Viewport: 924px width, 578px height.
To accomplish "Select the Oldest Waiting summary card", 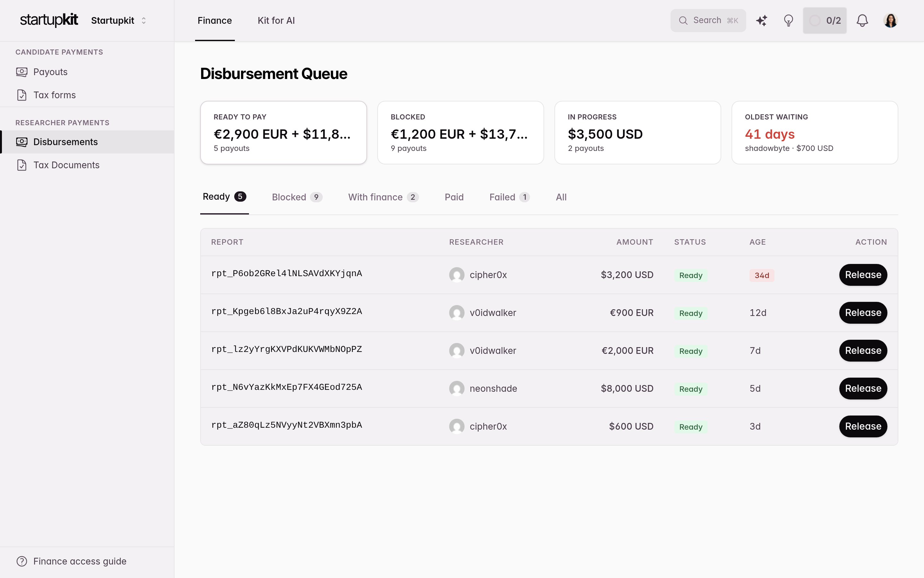I will point(815,133).
